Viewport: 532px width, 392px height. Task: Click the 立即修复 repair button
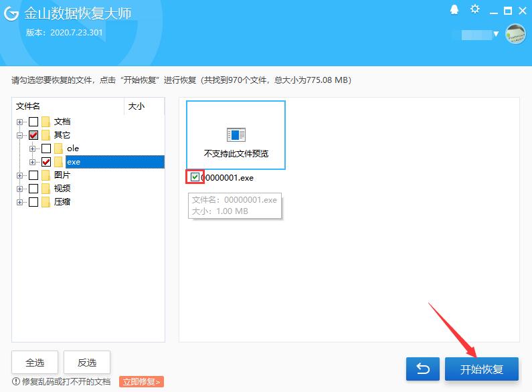[x=141, y=381]
